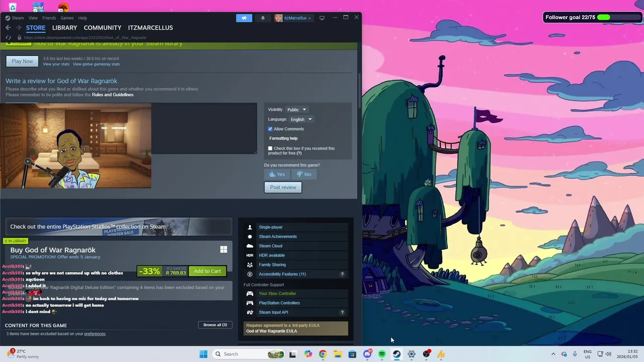Click the Steam page vertical scrollbar
Image resolution: width=644 pixels, height=362 pixels.
[x=359, y=90]
